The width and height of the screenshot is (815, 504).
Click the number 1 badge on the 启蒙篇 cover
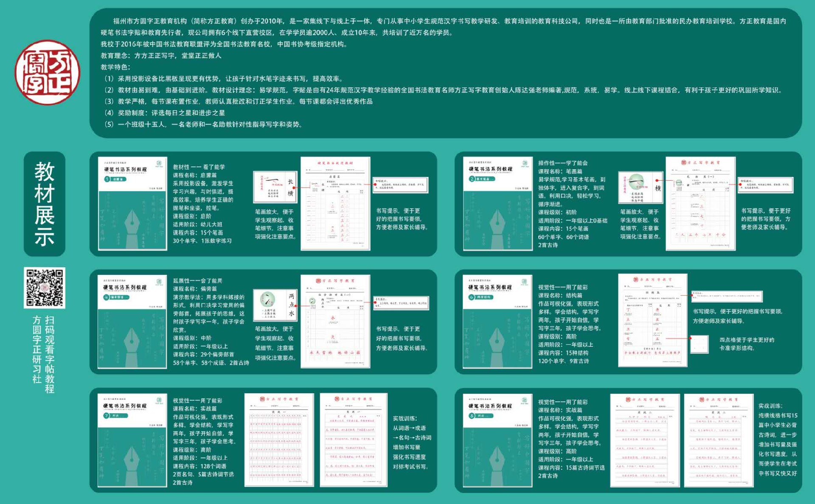coord(107,179)
